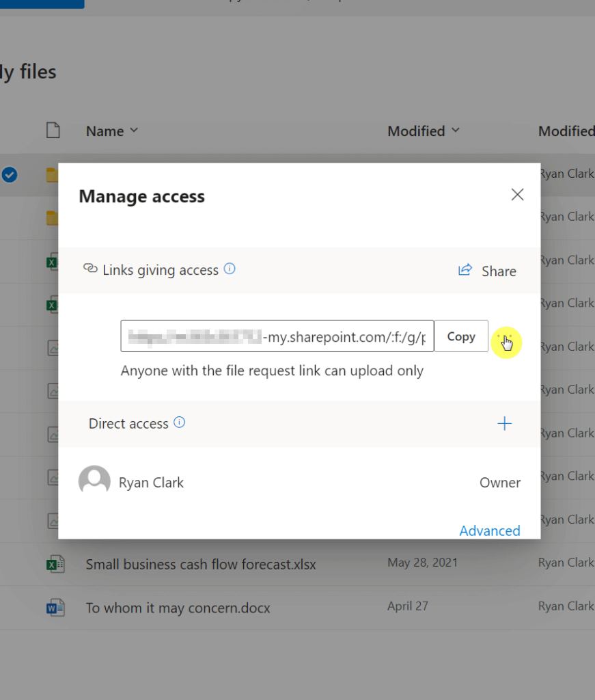Image resolution: width=595 pixels, height=700 pixels.
Task: Click Ryan Clark in the To whom it may concern row
Action: (x=566, y=606)
